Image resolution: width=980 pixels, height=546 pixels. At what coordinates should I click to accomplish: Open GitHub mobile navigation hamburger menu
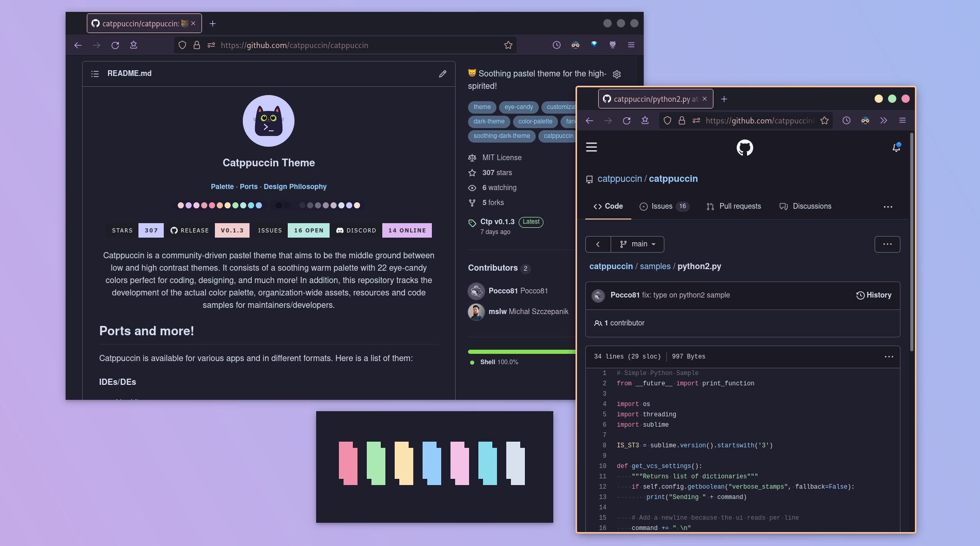tap(592, 147)
